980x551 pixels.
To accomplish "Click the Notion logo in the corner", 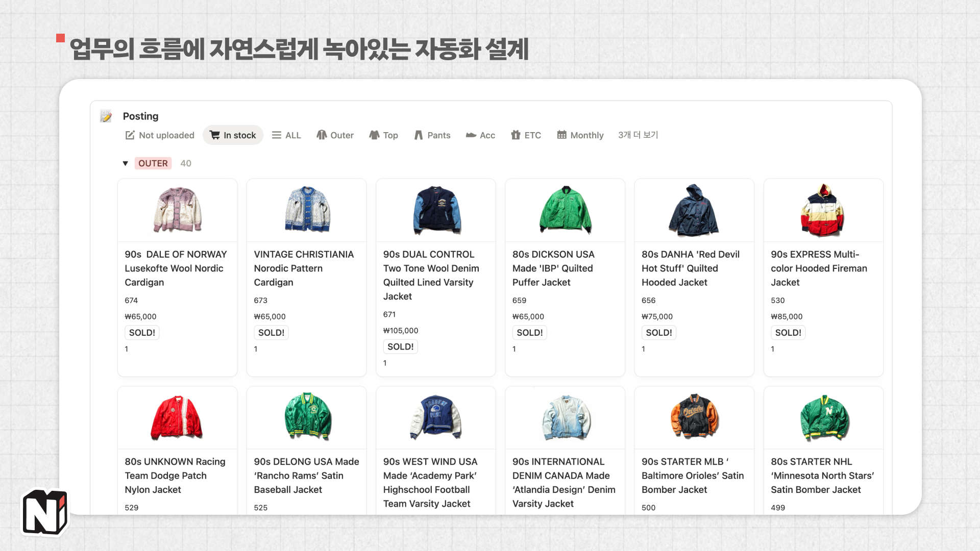I will pos(45,513).
